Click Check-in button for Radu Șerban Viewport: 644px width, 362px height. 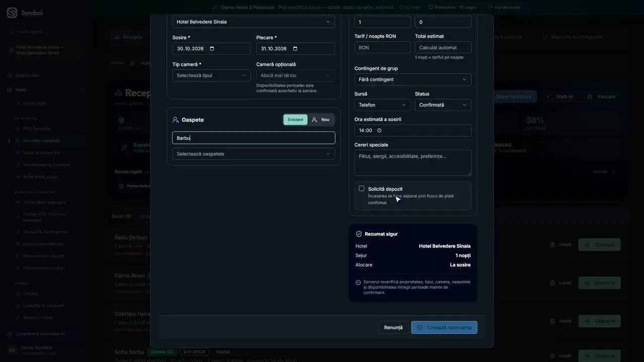point(599,244)
